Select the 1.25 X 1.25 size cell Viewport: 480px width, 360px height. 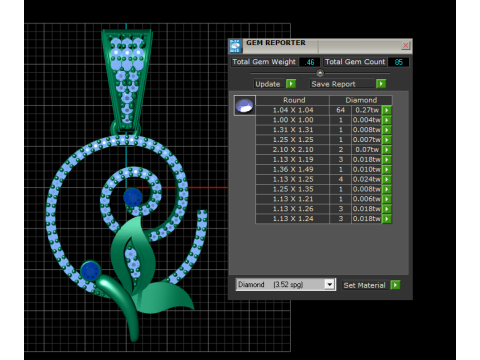point(293,140)
